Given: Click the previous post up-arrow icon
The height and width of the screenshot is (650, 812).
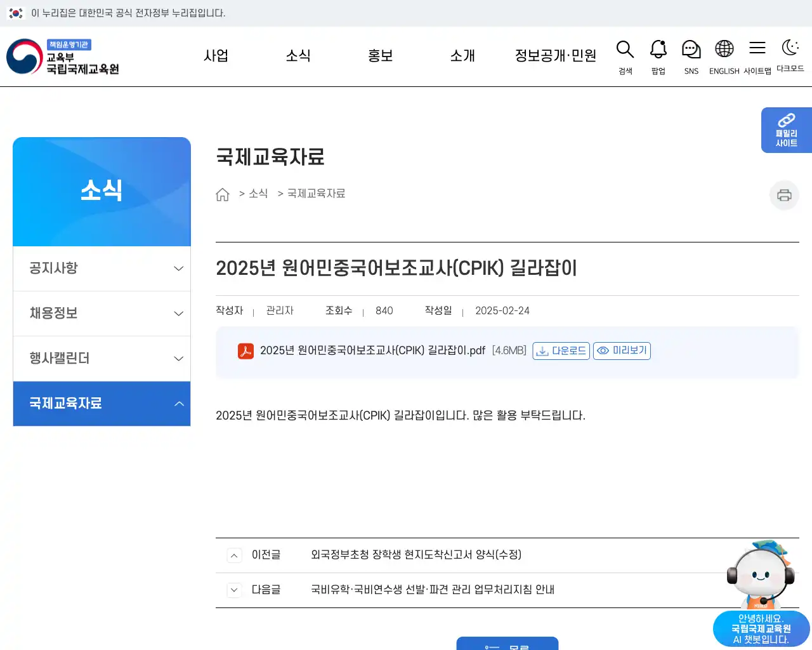Looking at the screenshot, I should (x=234, y=555).
